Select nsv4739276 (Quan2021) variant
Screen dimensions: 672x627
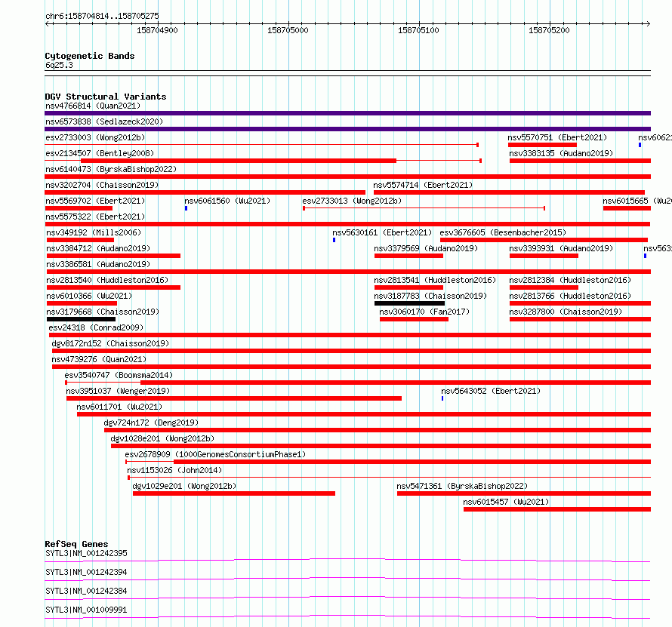99,359
